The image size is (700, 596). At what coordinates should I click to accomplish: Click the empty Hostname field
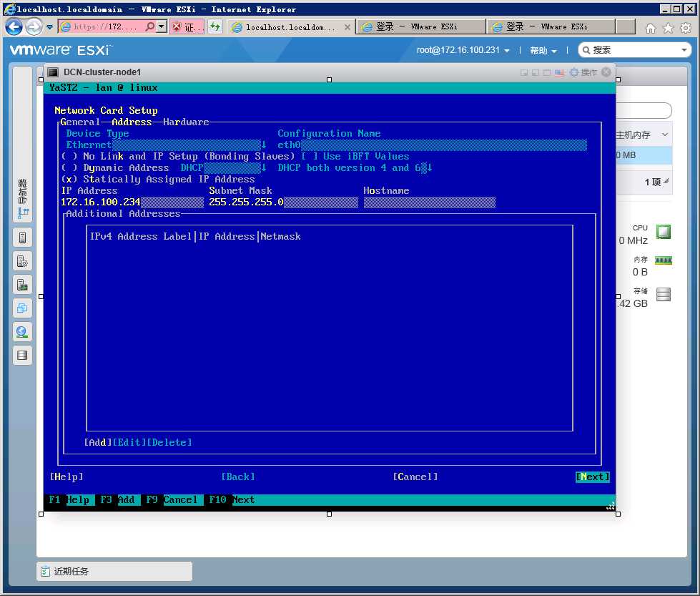point(430,202)
